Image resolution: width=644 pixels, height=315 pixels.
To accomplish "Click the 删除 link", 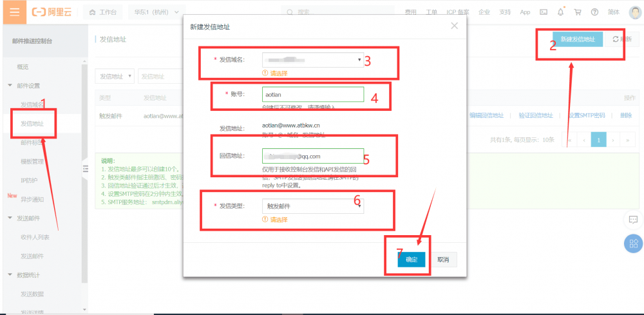I will point(626,115).
